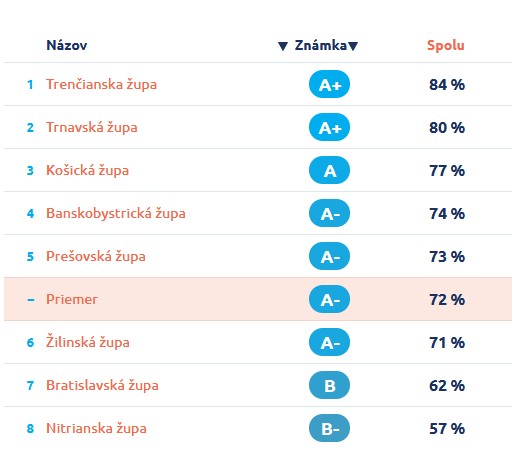Click the Známka column header text
Viewport: 512px width, 467px height.
[321, 45]
